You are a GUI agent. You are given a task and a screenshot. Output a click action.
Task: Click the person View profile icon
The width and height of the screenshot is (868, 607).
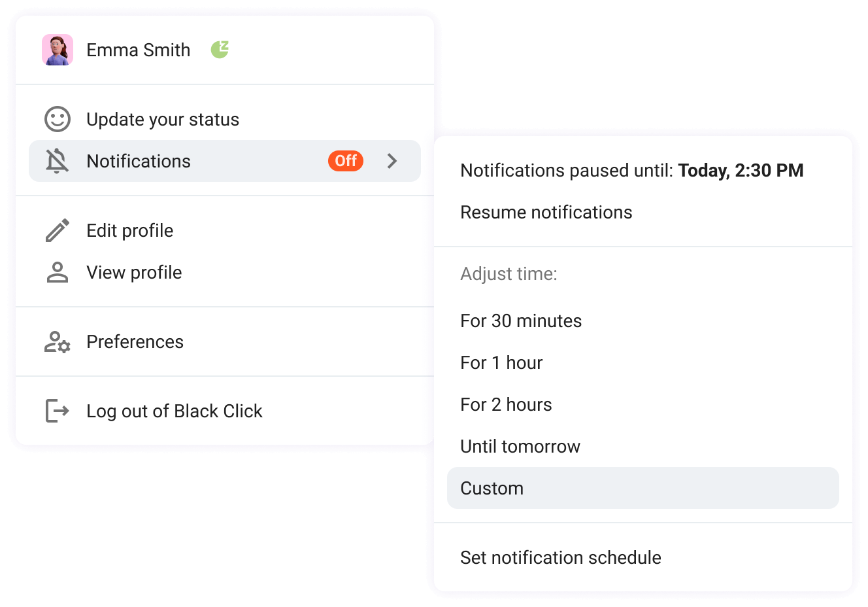pyautogui.click(x=58, y=272)
